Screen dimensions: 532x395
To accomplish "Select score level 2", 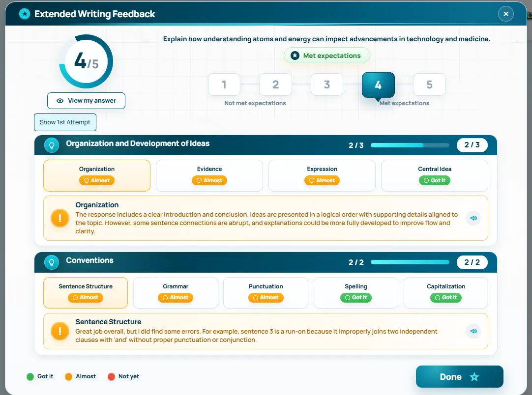I will pyautogui.click(x=275, y=85).
